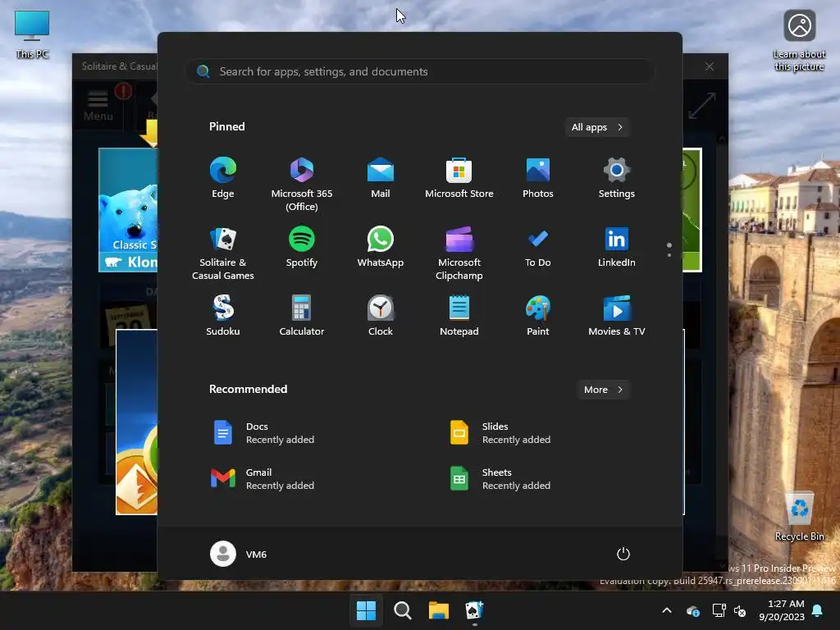Launch Movies & TV
The height and width of the screenshot is (630, 840).
coord(617,316)
